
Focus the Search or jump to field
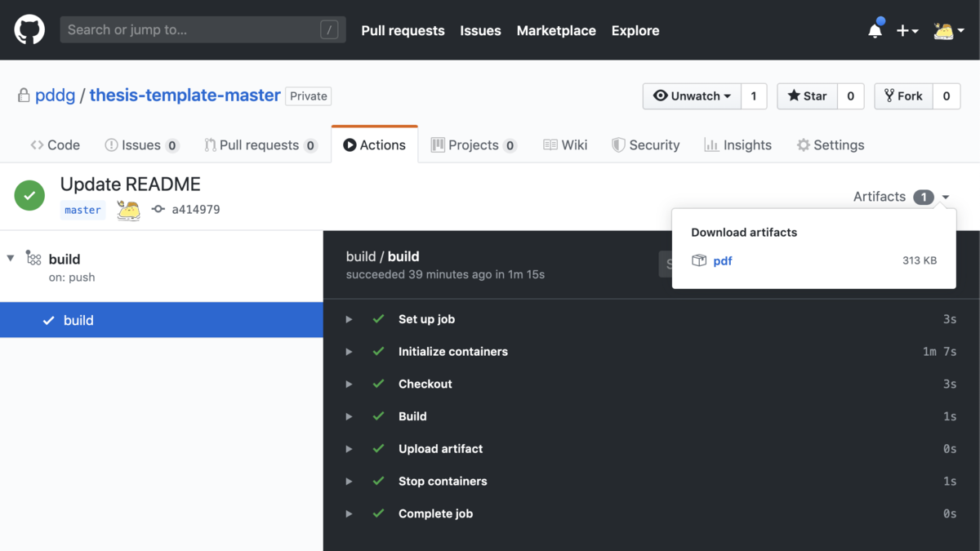(x=203, y=30)
